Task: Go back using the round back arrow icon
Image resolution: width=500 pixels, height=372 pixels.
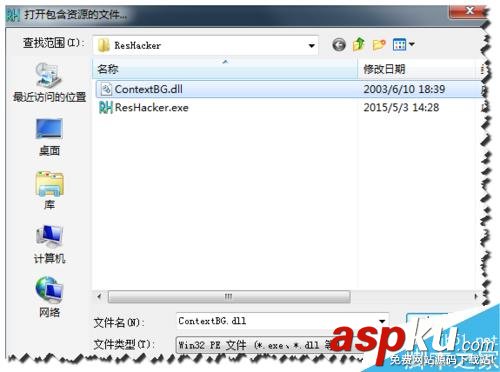Action: click(339, 44)
